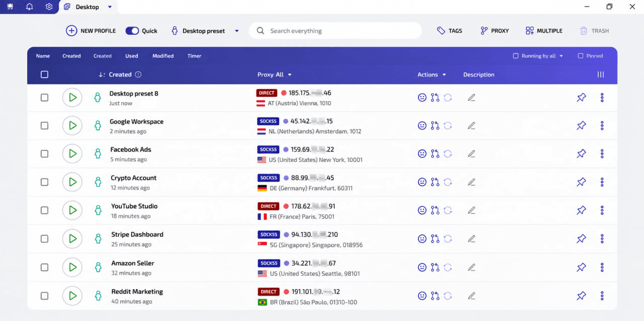Expand the Running by all dropdown arrow
The image size is (644, 321).
pos(561,56)
